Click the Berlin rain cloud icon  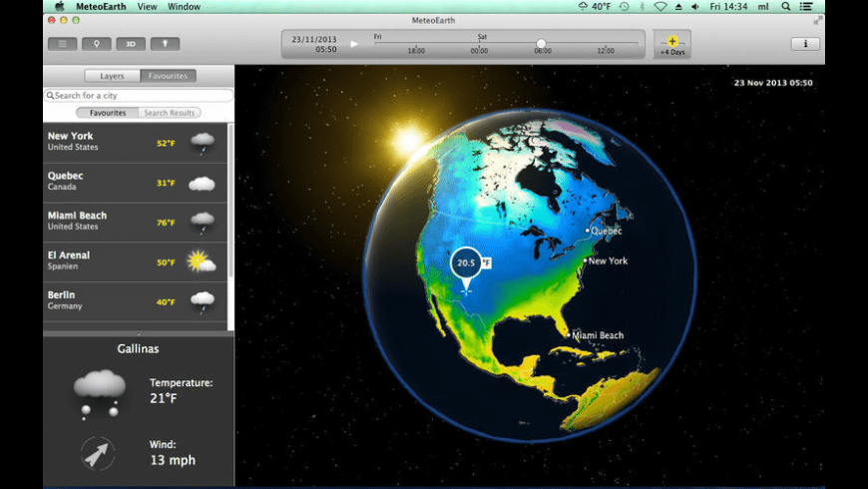(203, 302)
